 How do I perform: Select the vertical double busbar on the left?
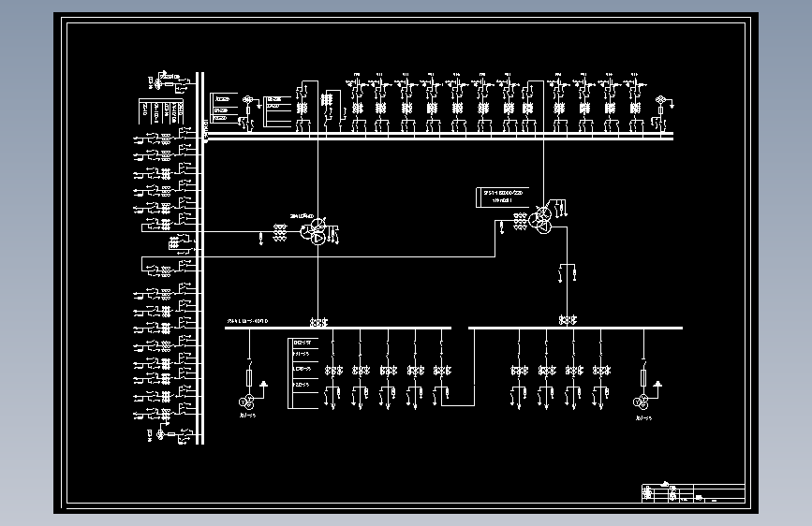coord(199,257)
